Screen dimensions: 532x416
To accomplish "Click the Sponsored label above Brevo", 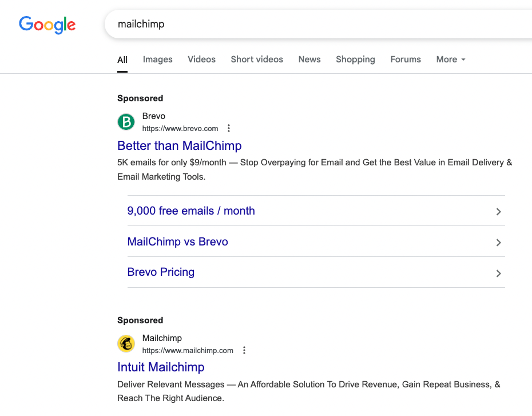I will 140,98.
